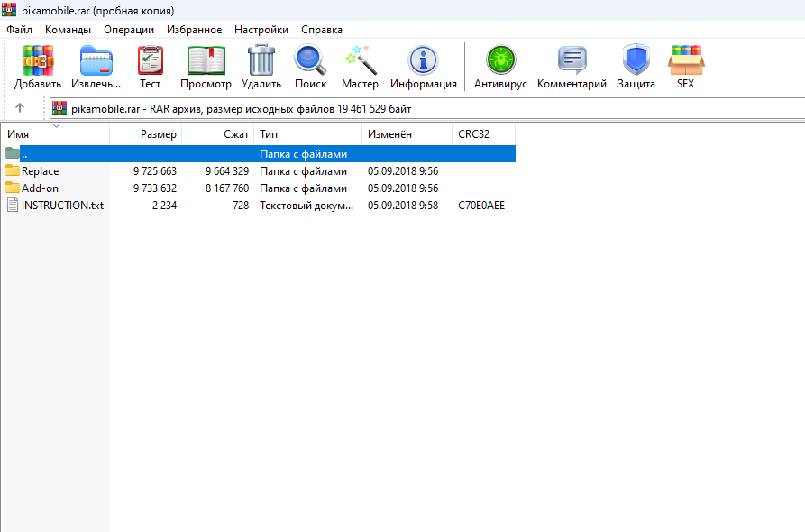The width and height of the screenshot is (805, 532).
Task: Click Add-on size value 9 733 632
Action: point(155,188)
